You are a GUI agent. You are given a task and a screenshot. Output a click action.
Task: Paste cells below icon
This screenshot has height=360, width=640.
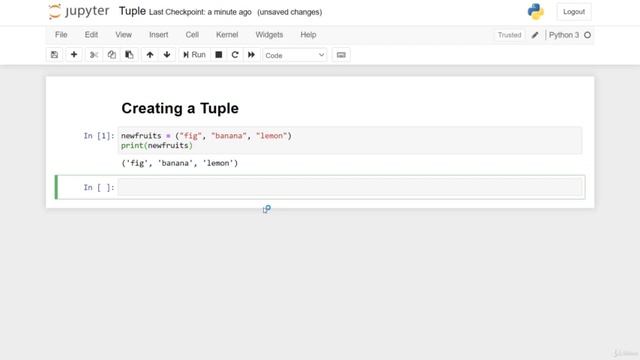(x=129, y=55)
